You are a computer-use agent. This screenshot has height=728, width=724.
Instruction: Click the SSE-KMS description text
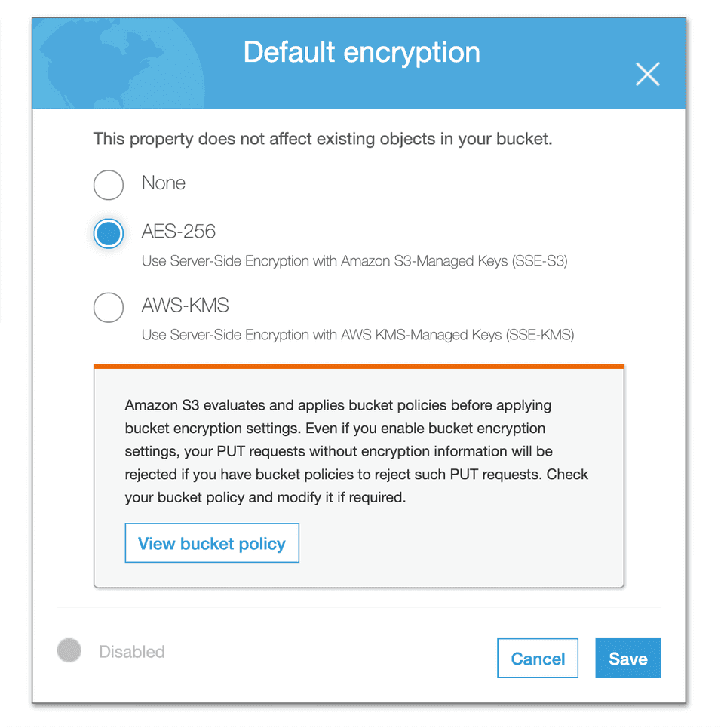pos(358,335)
